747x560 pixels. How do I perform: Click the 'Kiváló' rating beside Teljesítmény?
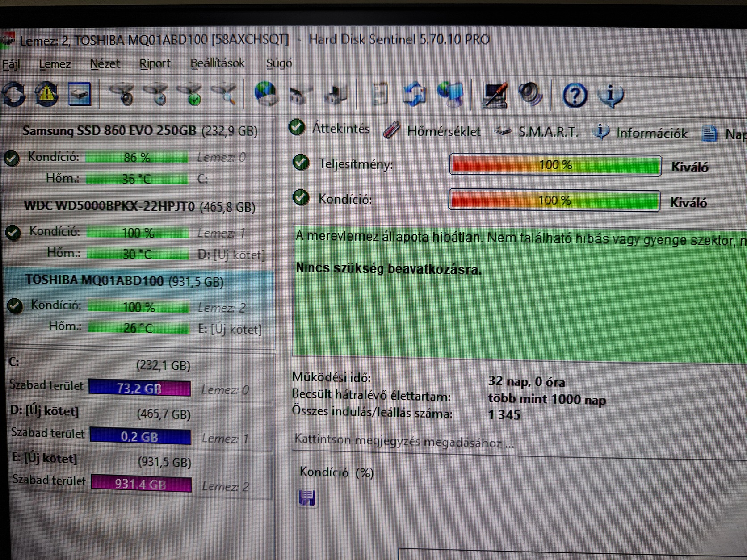pyautogui.click(x=689, y=167)
